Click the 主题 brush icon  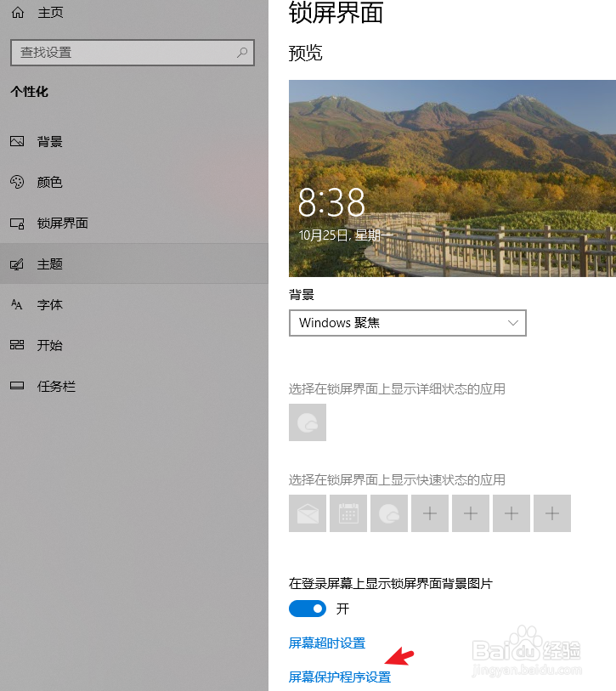[17, 264]
